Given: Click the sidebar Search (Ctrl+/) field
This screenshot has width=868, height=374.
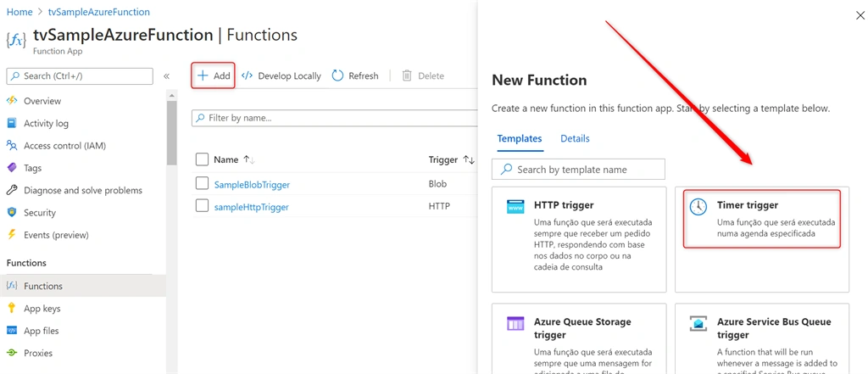Looking at the screenshot, I should (80, 76).
